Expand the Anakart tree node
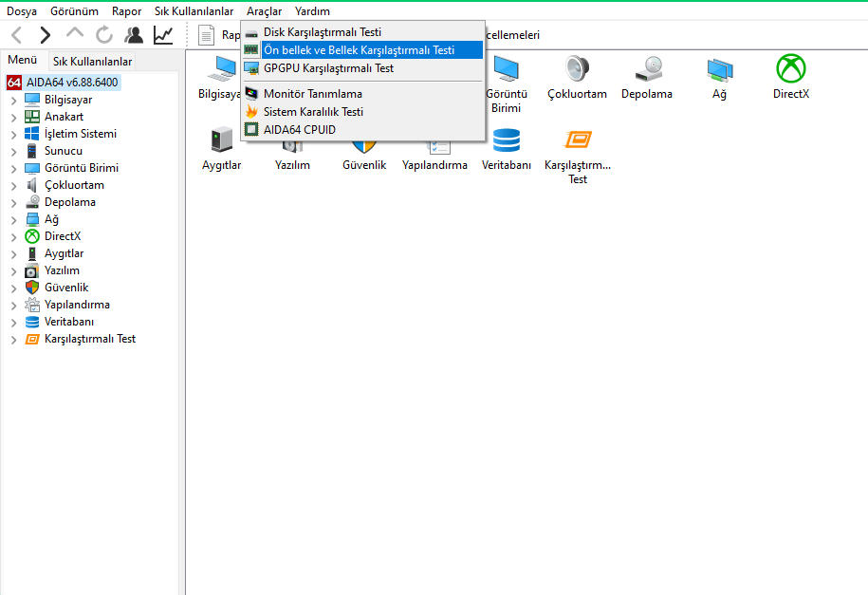 pyautogui.click(x=14, y=118)
